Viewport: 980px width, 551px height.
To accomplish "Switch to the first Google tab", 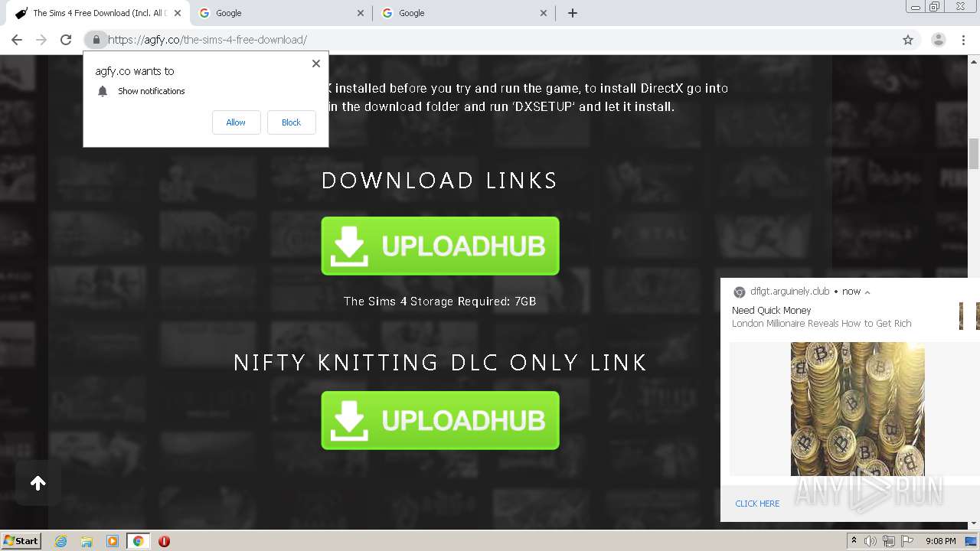I will (280, 13).
